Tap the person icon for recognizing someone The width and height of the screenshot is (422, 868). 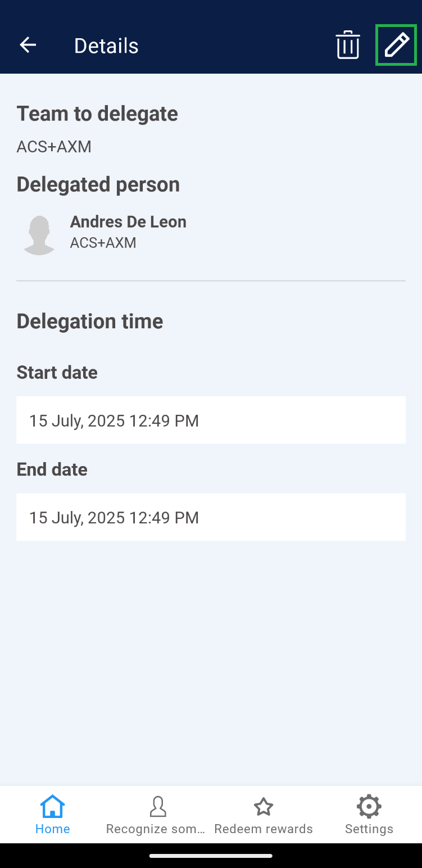[x=158, y=807]
